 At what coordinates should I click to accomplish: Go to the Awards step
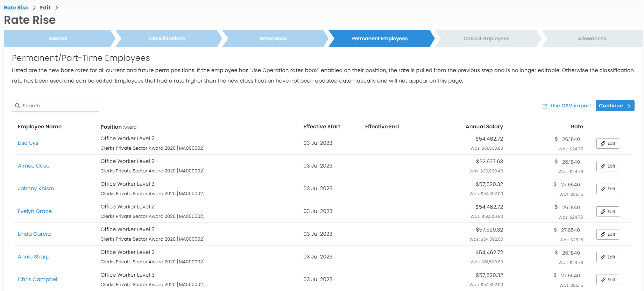[58, 38]
